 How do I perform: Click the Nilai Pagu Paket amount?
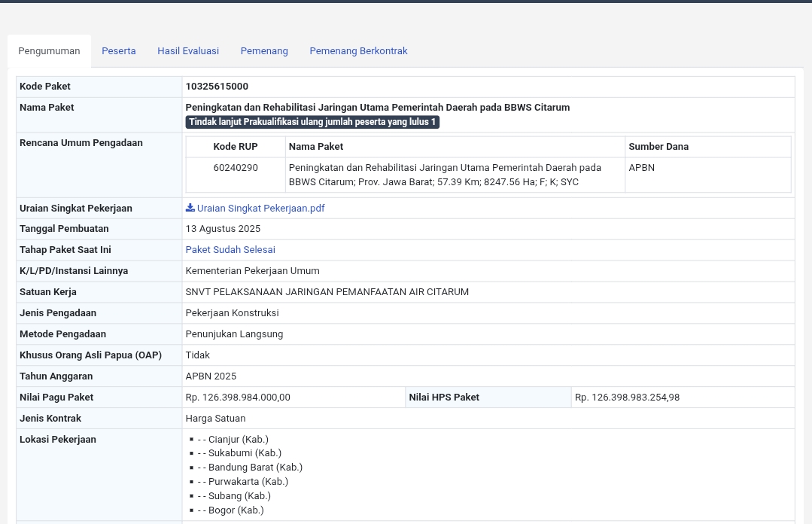237,398
